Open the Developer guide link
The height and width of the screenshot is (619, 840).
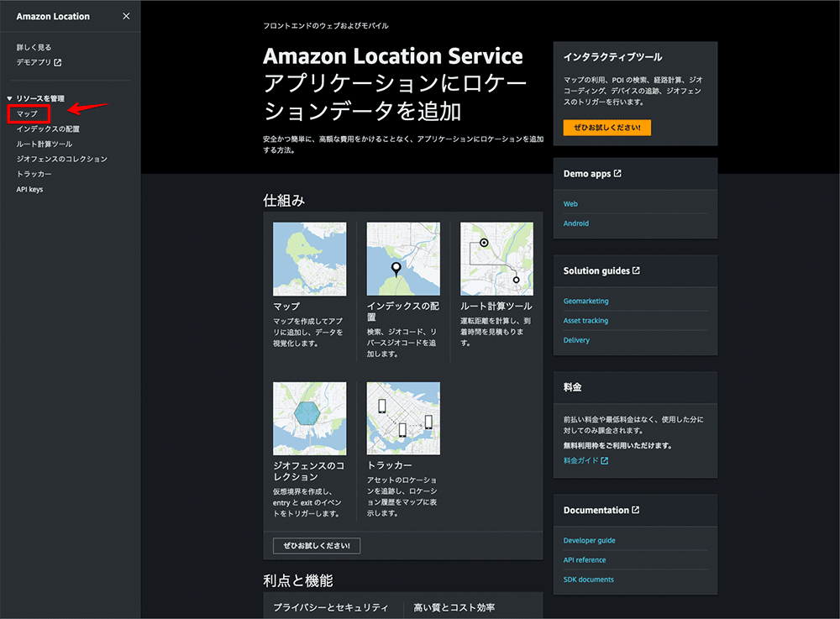[x=590, y=540]
